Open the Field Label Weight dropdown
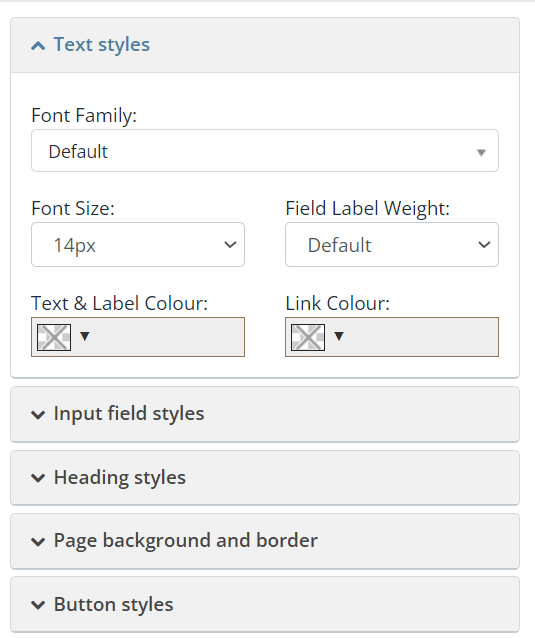The width and height of the screenshot is (535, 638). click(392, 245)
